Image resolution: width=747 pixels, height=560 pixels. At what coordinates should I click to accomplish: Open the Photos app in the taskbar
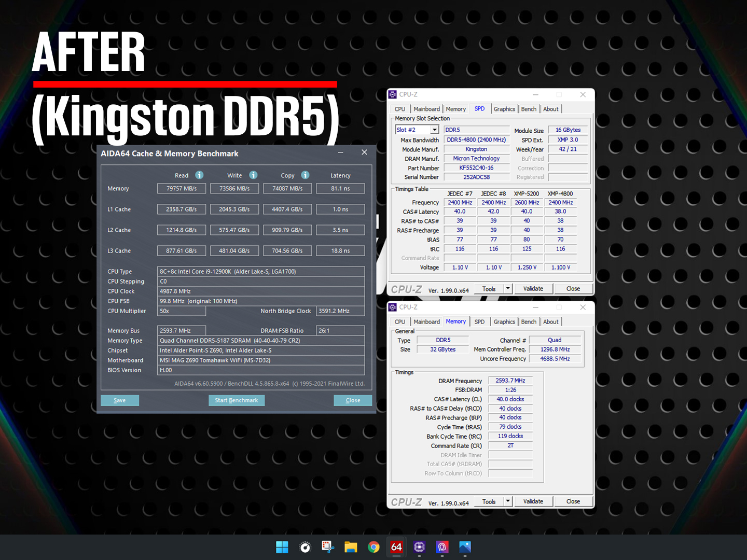(465, 547)
